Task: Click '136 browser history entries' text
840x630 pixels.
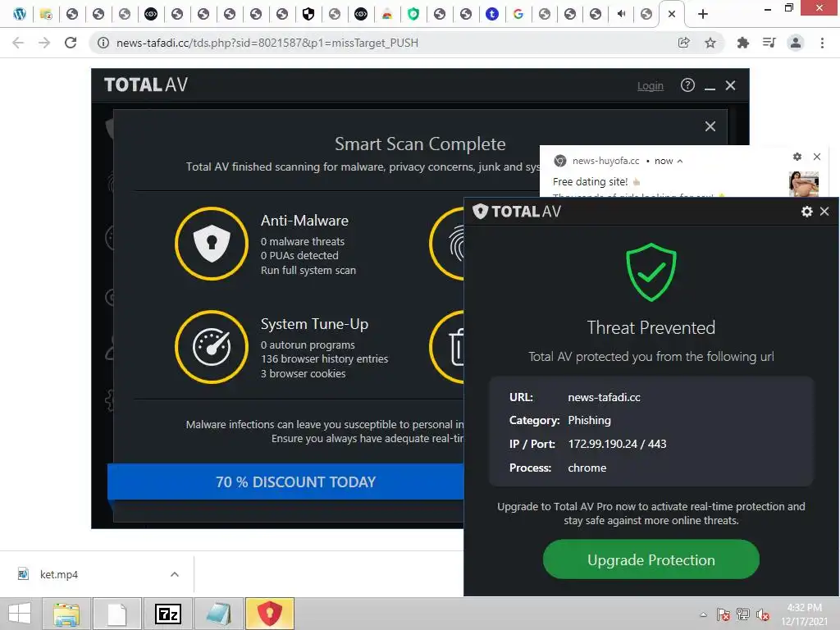Action: point(324,359)
